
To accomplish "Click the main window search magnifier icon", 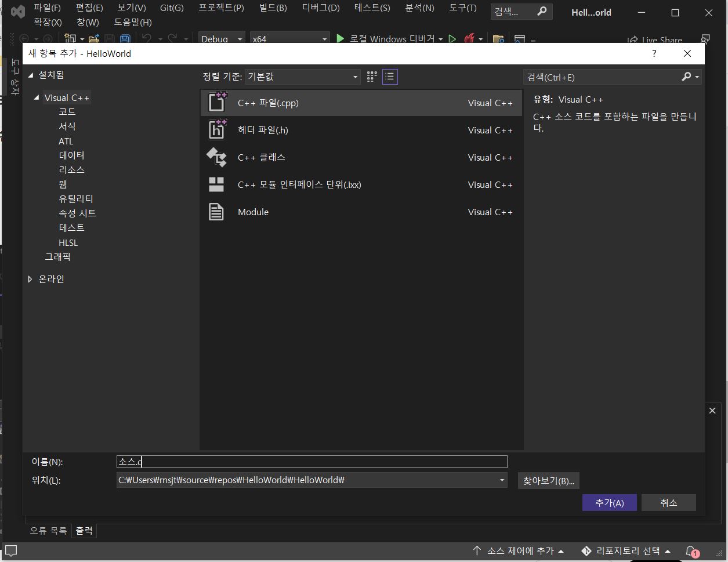I will point(542,11).
